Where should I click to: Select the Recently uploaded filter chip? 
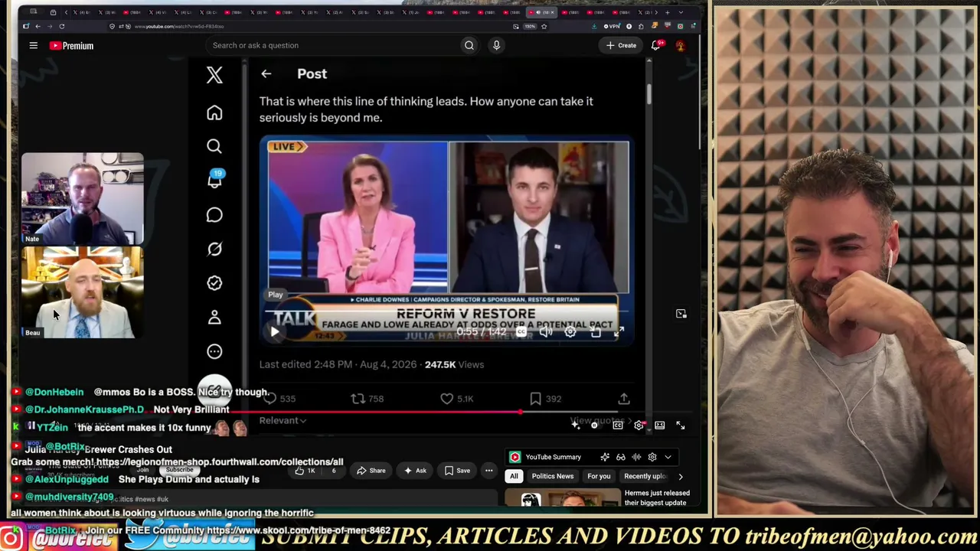coord(645,477)
